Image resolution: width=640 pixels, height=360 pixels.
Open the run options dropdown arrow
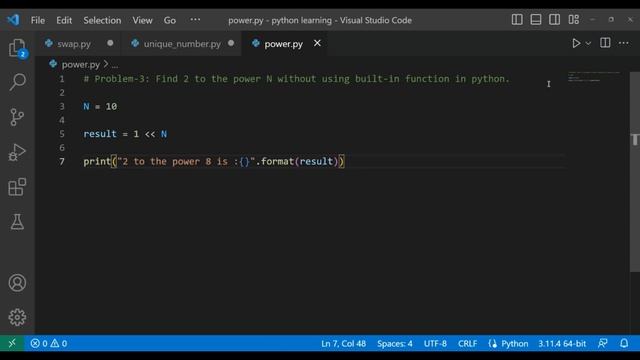[x=588, y=43]
